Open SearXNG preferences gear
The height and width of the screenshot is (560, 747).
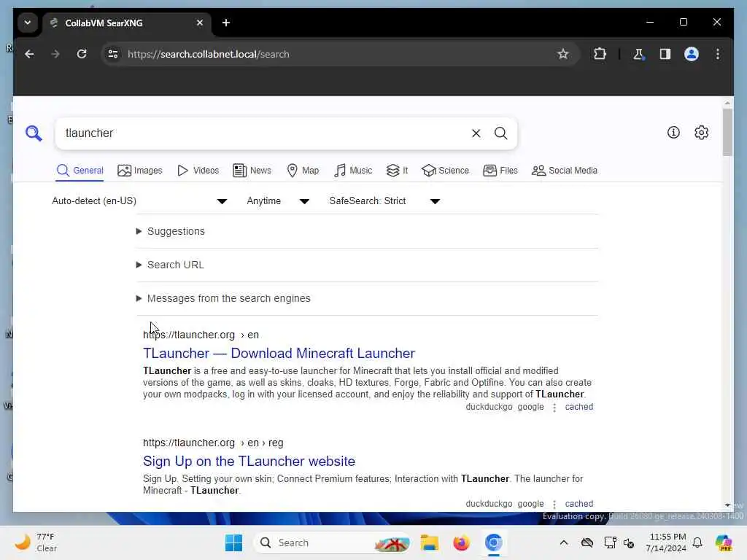point(701,133)
